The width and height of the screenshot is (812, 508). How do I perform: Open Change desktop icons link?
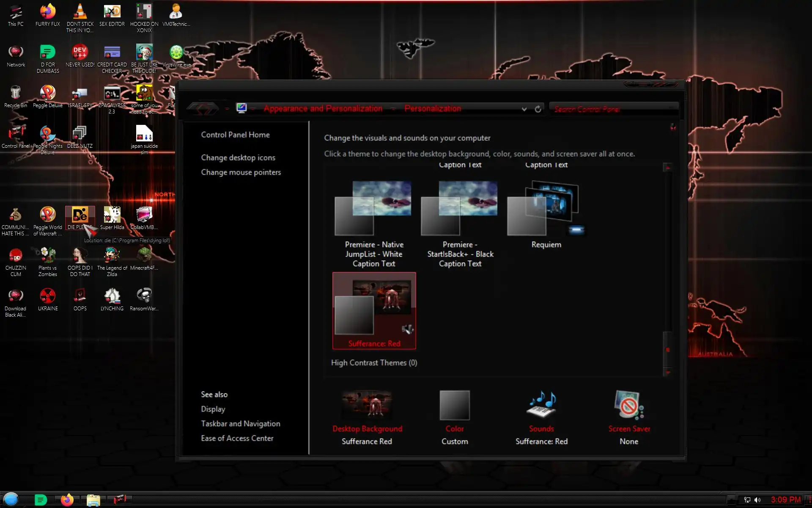click(238, 157)
